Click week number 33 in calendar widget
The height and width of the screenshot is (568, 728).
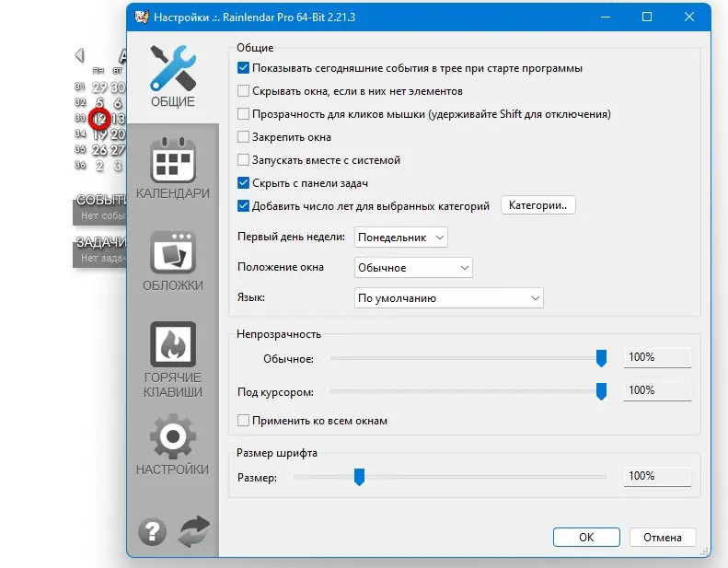pos(80,118)
